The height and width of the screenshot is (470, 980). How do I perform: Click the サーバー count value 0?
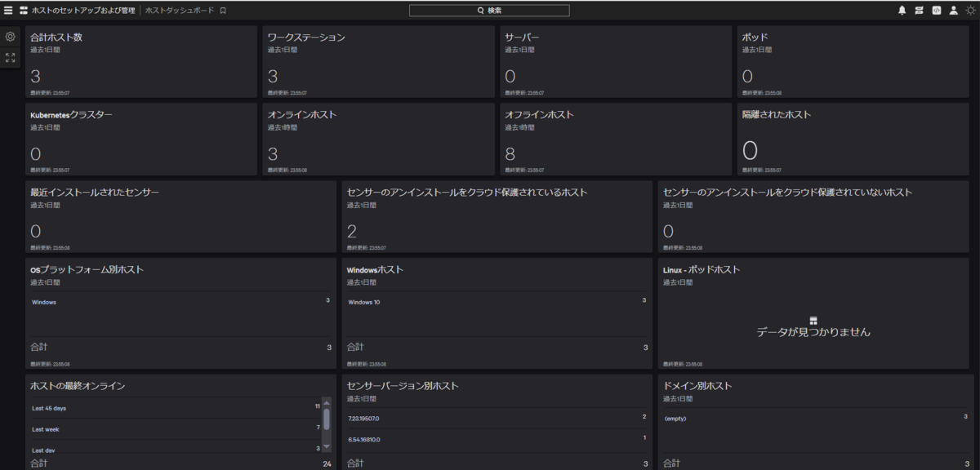510,77
